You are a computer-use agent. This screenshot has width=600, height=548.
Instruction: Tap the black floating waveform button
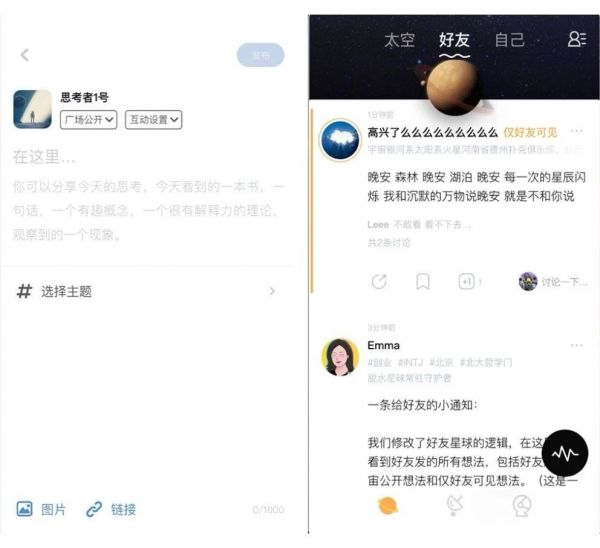pyautogui.click(x=565, y=453)
